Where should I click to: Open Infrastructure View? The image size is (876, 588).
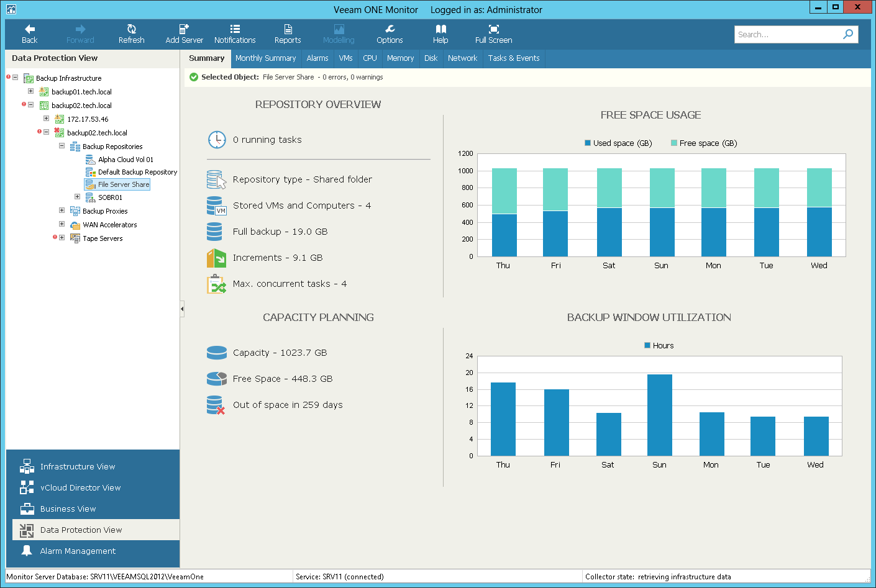(78, 467)
